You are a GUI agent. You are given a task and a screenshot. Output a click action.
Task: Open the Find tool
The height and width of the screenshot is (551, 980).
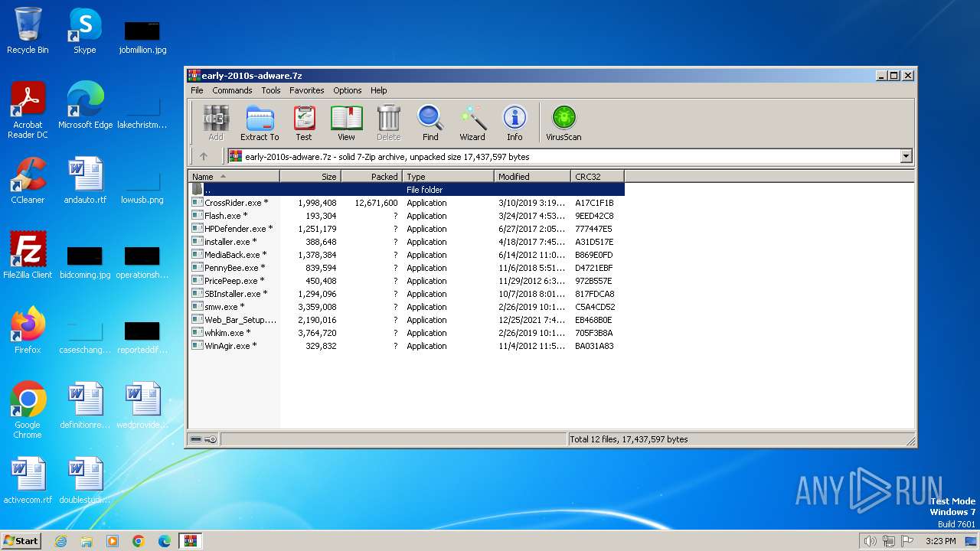[x=430, y=123]
